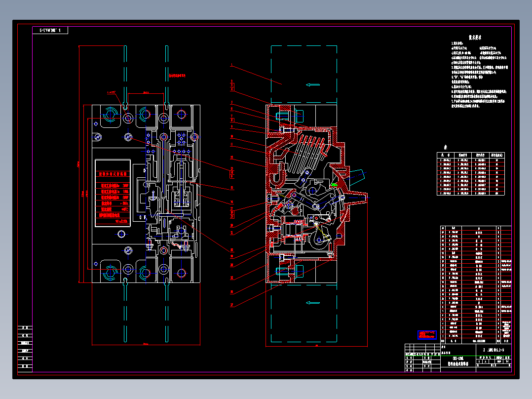Click the red nameplate title 塑料外壳式断路器

point(113,174)
